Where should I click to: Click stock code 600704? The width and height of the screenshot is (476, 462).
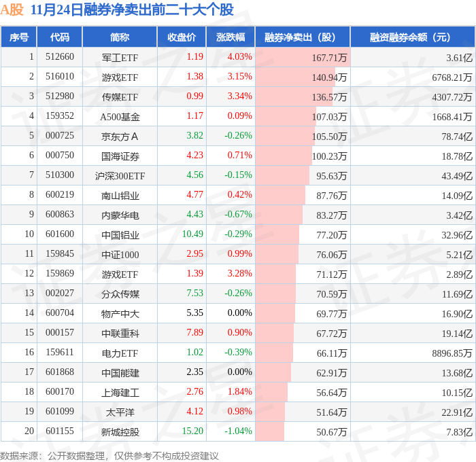60,313
